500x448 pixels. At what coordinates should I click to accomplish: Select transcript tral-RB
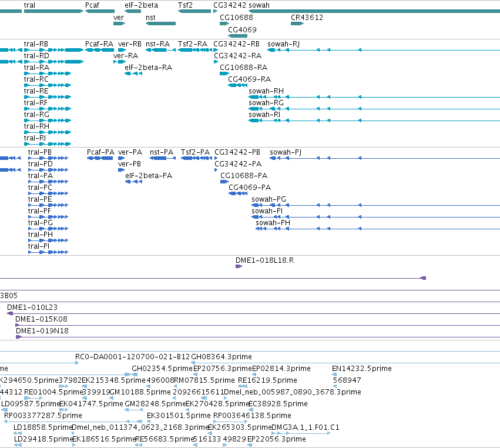coord(53,50)
